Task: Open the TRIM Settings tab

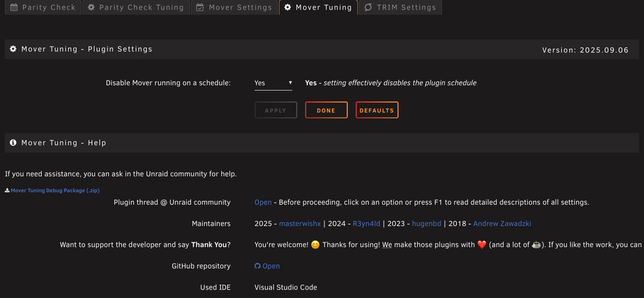Action: coord(400,7)
